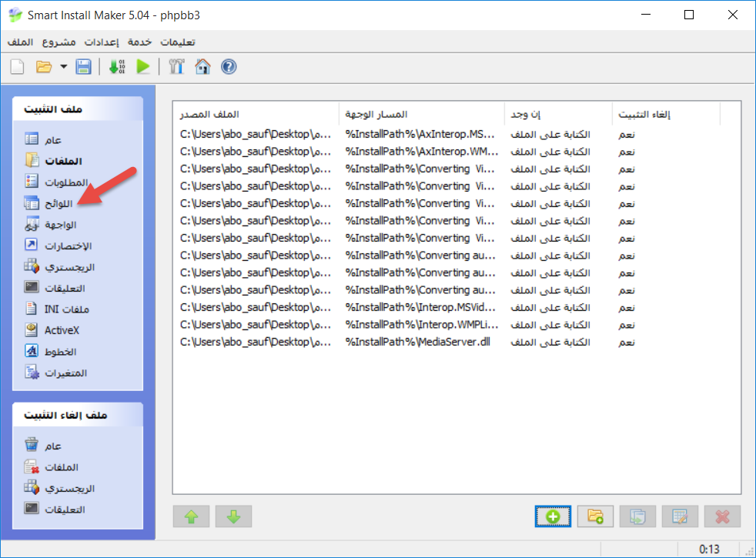Open the خدمة menu
The height and width of the screenshot is (558, 756).
140,42
